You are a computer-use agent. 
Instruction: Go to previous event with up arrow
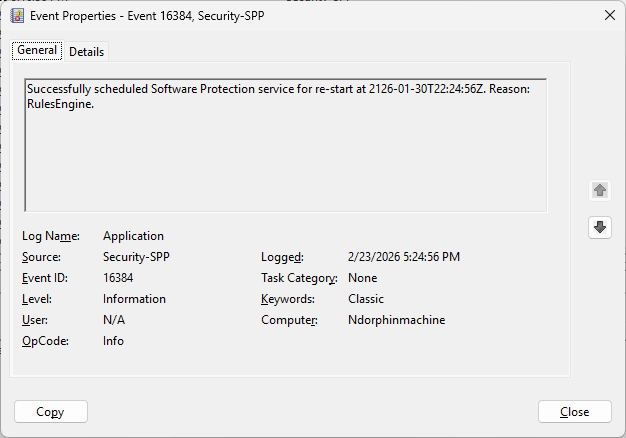point(600,189)
